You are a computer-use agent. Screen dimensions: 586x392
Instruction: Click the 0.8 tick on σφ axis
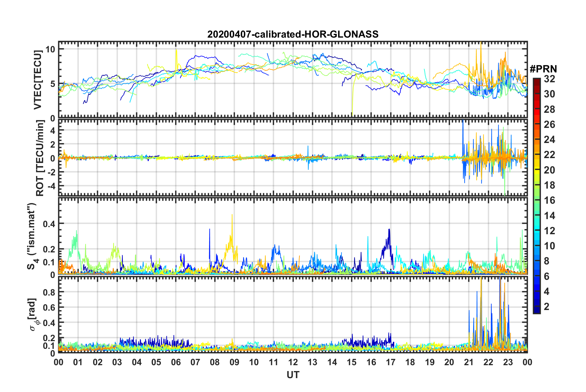coord(49,292)
